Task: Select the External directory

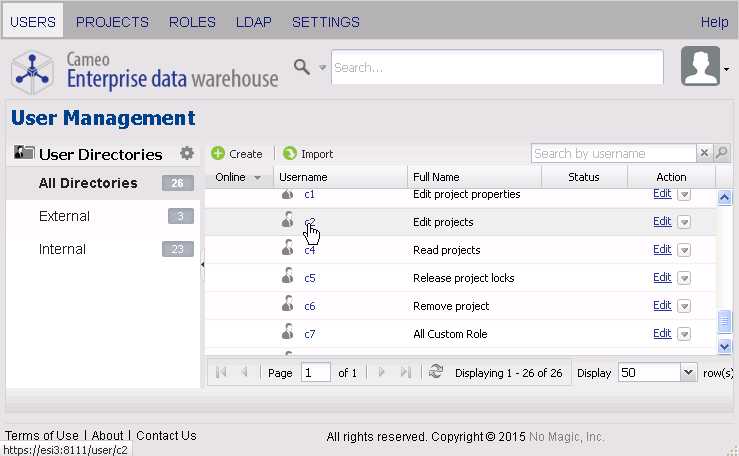Action: [65, 216]
